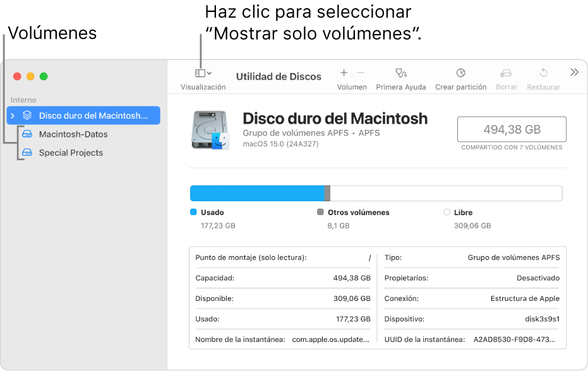Click the Crear partición pie icon
Image resolution: width=588 pixels, height=371 pixels.
(461, 73)
